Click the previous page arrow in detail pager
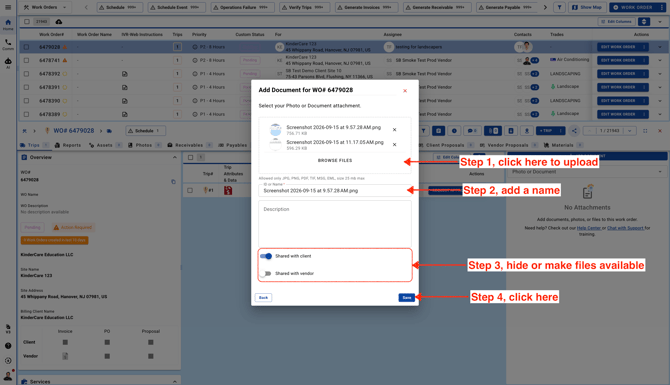The image size is (670, 385). 589,131
